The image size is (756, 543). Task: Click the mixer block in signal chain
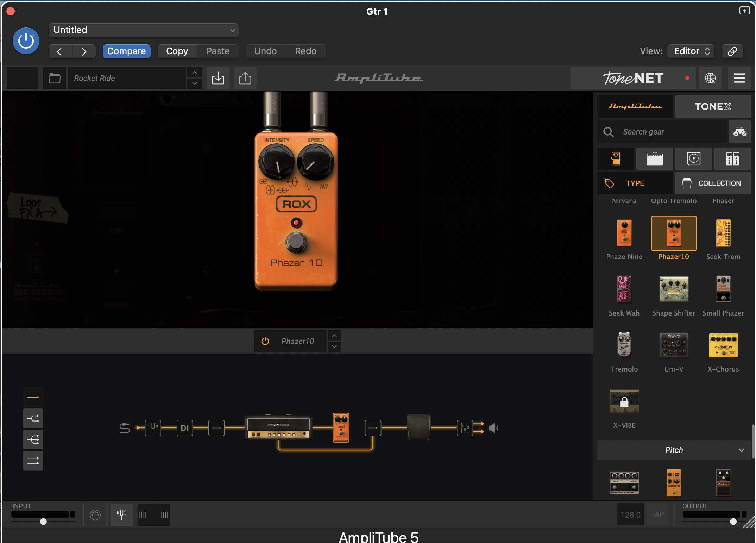465,428
